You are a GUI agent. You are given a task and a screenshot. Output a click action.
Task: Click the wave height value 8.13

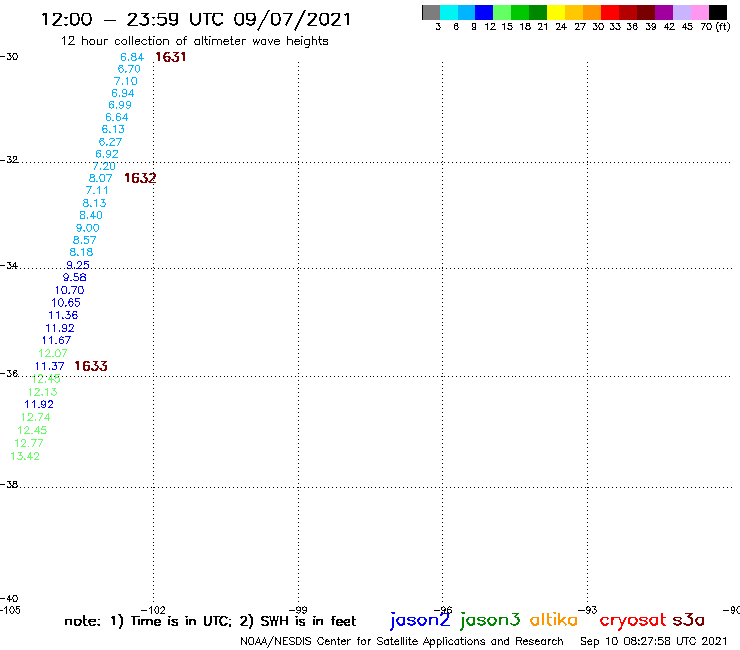pyautogui.click(x=94, y=203)
